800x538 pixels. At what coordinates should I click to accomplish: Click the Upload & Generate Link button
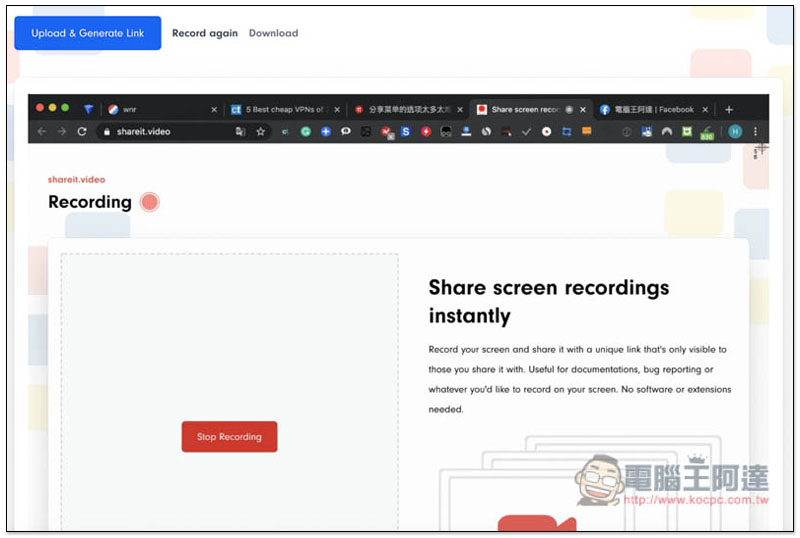coord(88,33)
